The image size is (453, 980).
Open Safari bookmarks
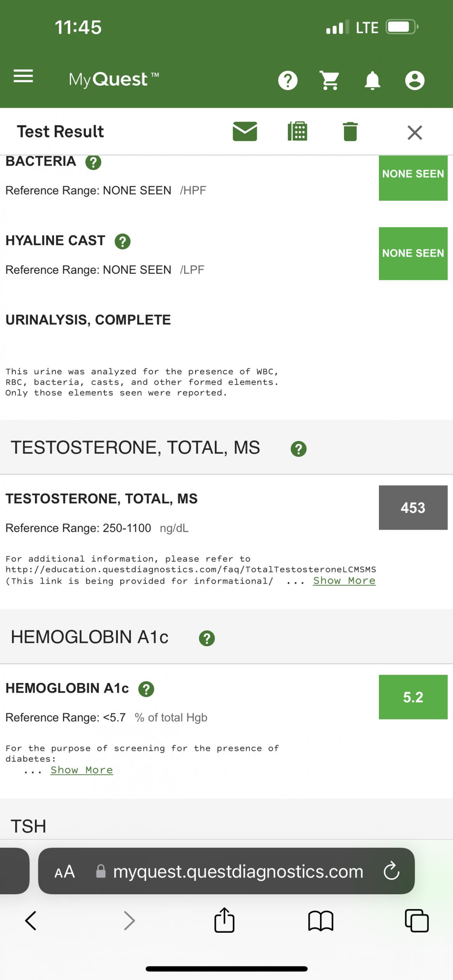[x=321, y=921]
